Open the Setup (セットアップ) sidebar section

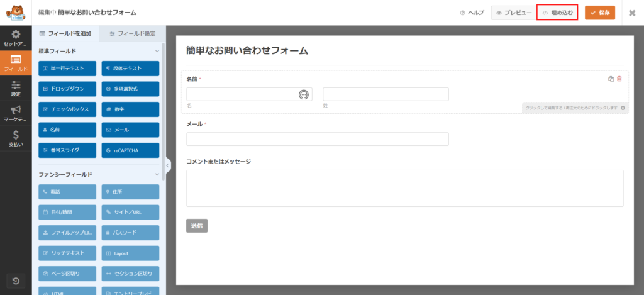tap(16, 38)
